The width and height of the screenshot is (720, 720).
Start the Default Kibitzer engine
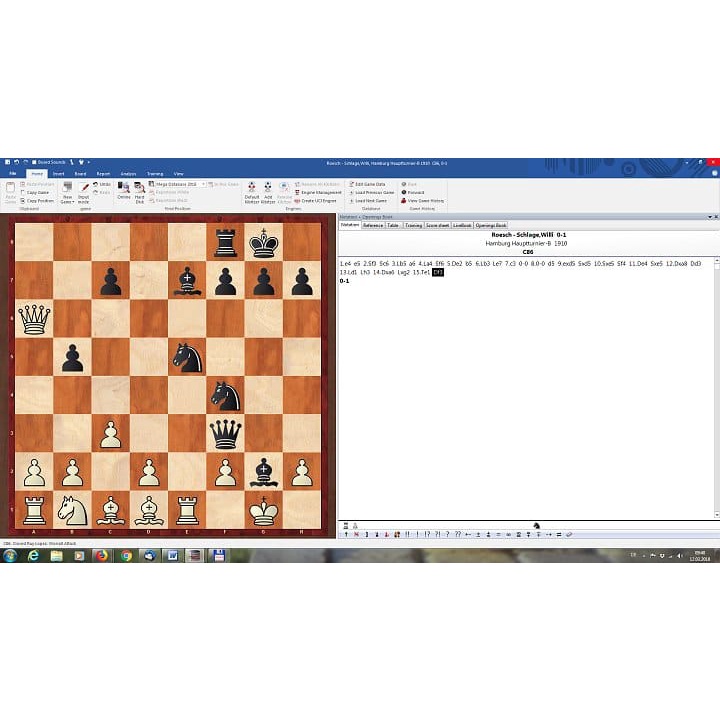(252, 192)
